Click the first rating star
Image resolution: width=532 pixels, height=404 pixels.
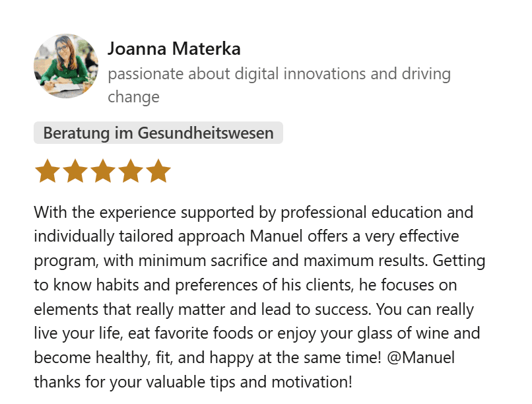[47, 171]
